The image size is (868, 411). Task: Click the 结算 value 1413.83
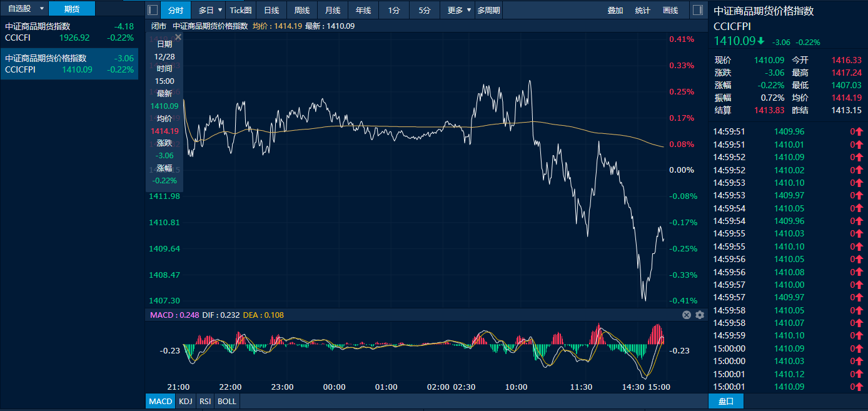pyautogui.click(x=769, y=110)
